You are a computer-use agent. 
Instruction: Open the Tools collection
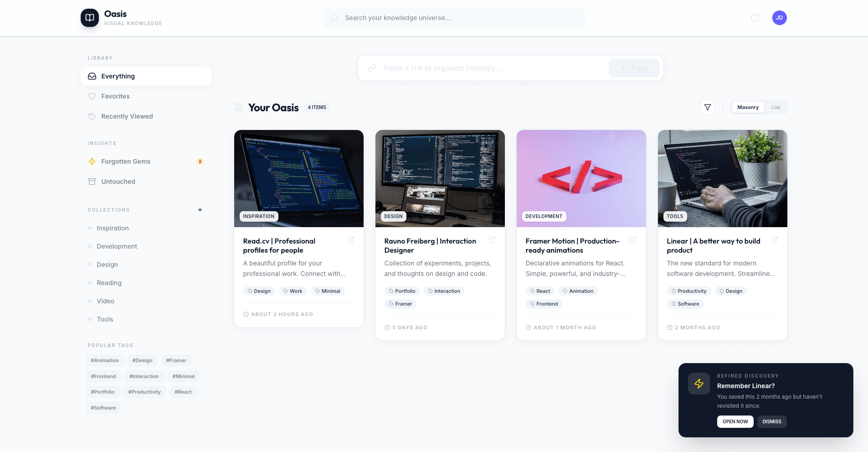[146, 319]
